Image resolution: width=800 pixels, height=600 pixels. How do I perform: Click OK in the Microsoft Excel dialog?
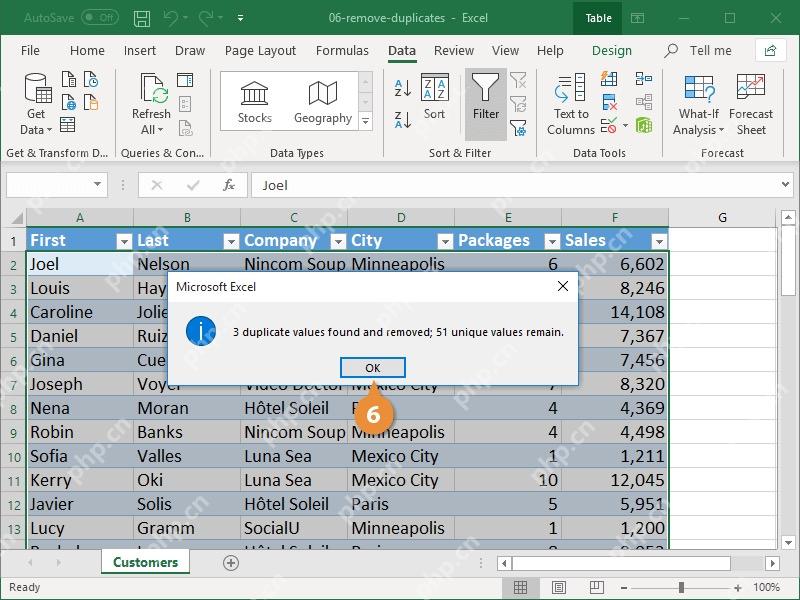(373, 367)
